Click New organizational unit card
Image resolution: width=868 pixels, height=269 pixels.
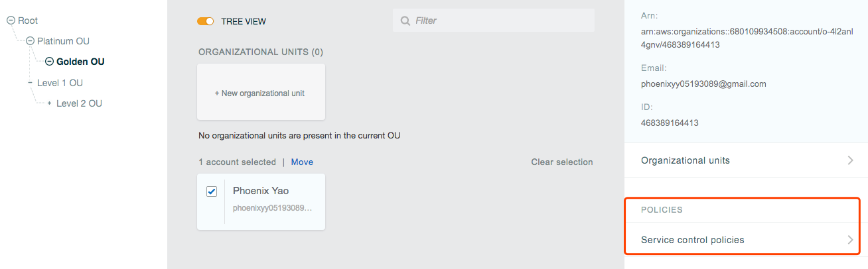pyautogui.click(x=261, y=92)
